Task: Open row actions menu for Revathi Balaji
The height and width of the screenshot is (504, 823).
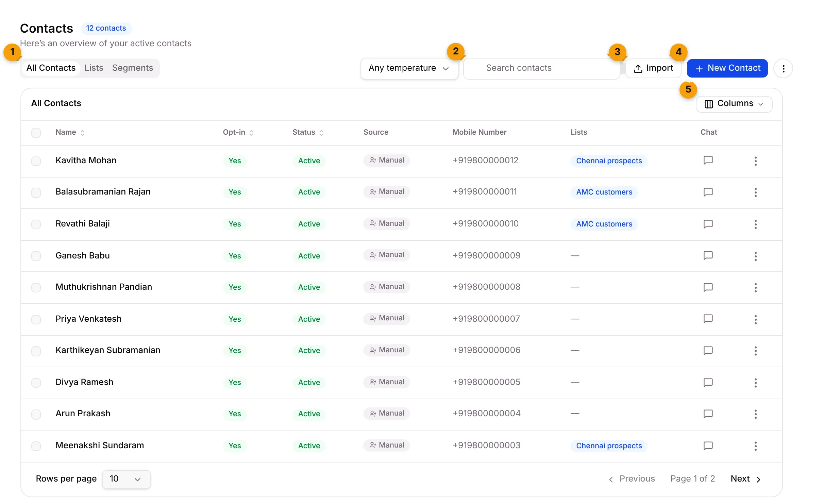Action: click(x=755, y=224)
